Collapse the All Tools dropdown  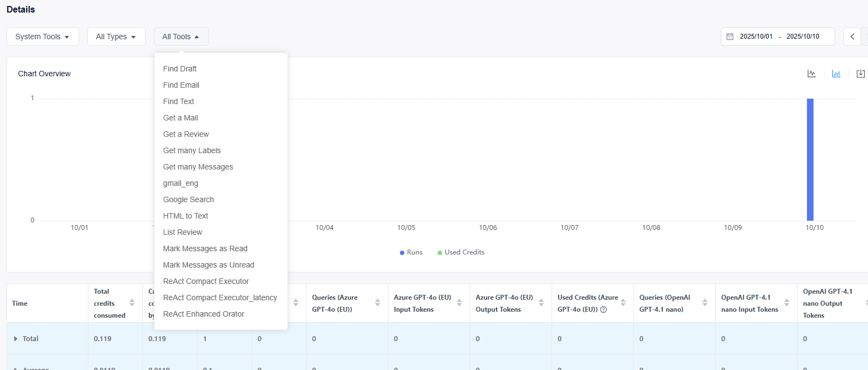181,37
